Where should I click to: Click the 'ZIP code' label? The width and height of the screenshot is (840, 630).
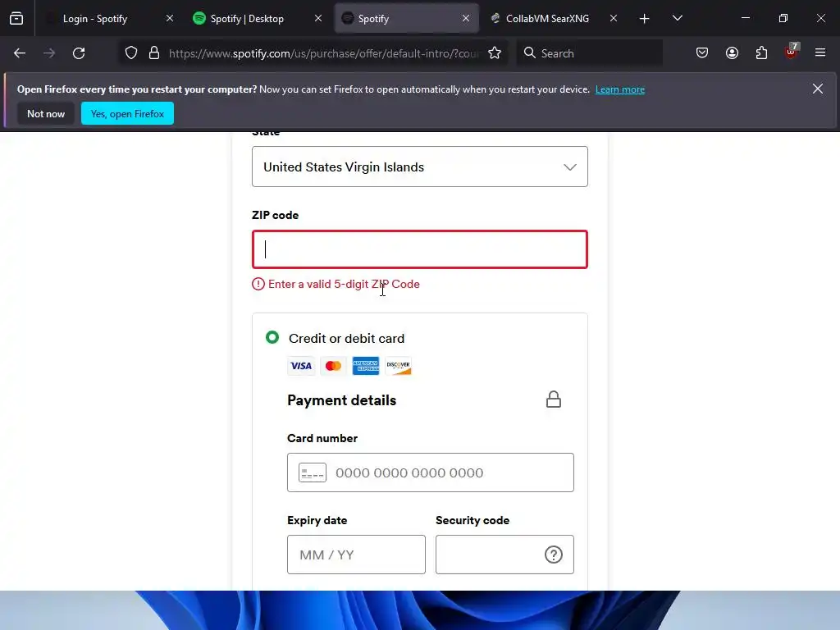click(x=276, y=215)
